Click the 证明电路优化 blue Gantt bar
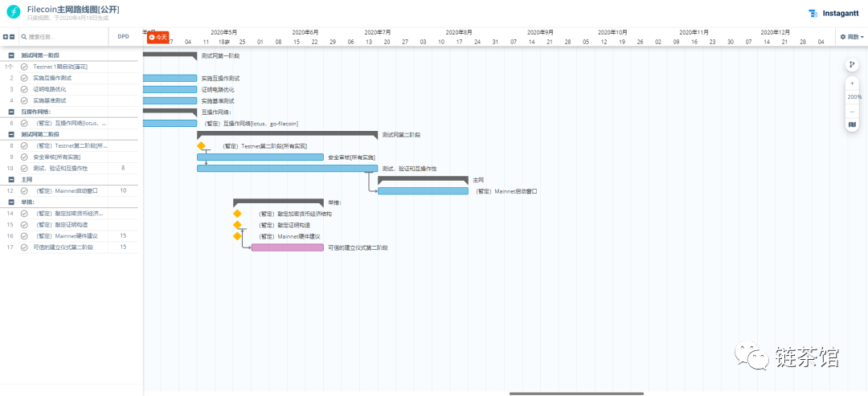Image resolution: width=868 pixels, height=396 pixels. (170, 89)
